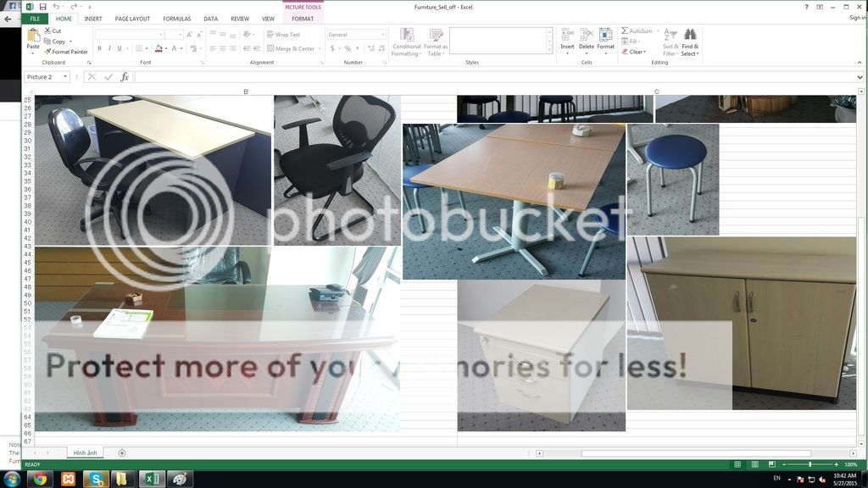Click the Sign in link
The image size is (868, 488).
858,18
